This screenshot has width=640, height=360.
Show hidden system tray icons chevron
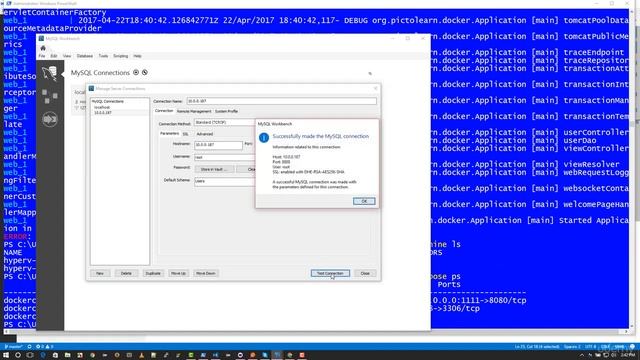[582, 356]
